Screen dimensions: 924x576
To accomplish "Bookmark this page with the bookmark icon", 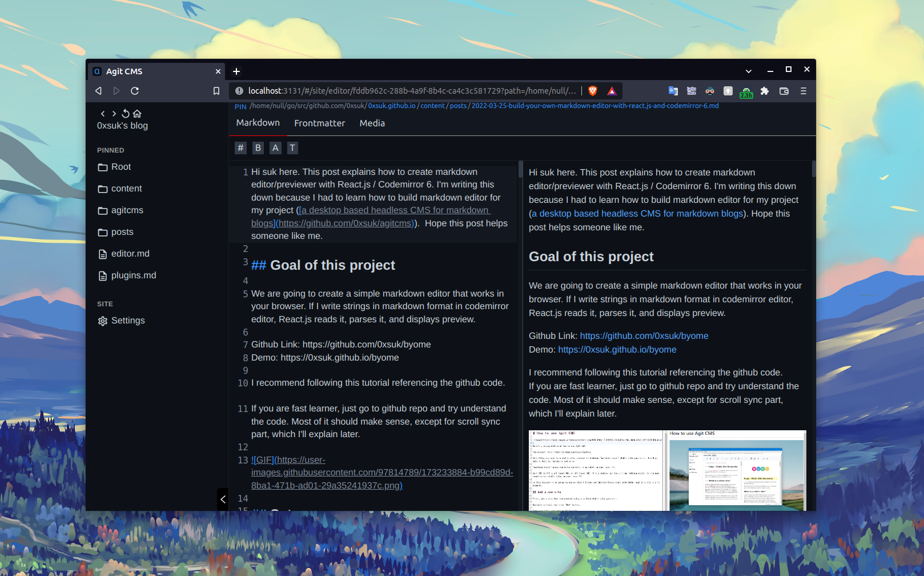I will point(216,91).
